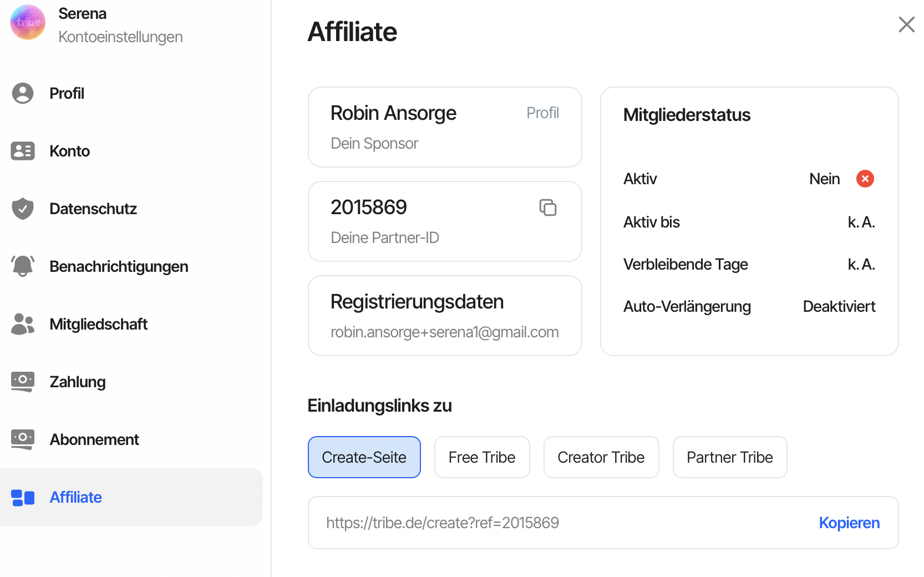Click the invitation URL field
The width and height of the screenshot is (924, 577).
(555, 523)
